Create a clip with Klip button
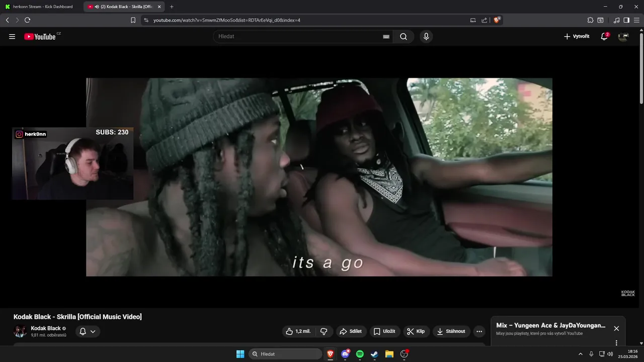The height and width of the screenshot is (362, 644). click(416, 331)
